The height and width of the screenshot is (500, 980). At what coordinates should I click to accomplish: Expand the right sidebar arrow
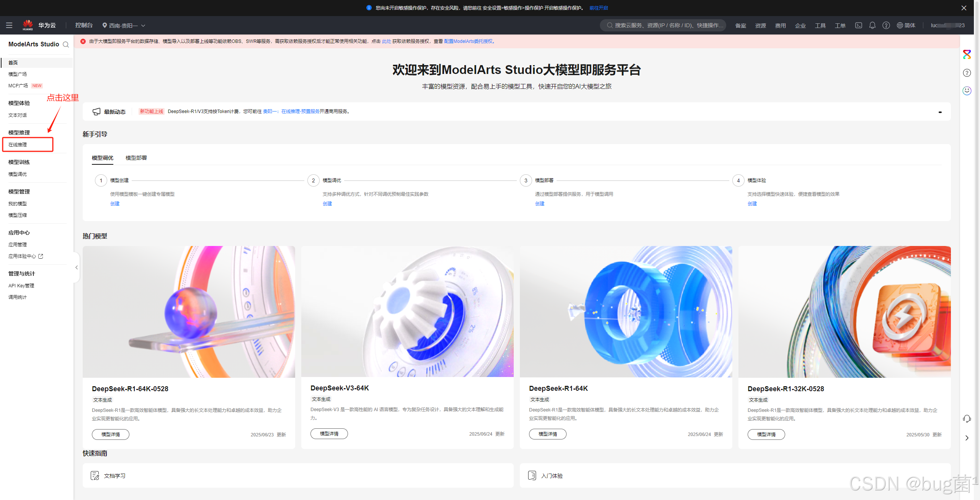(967, 438)
